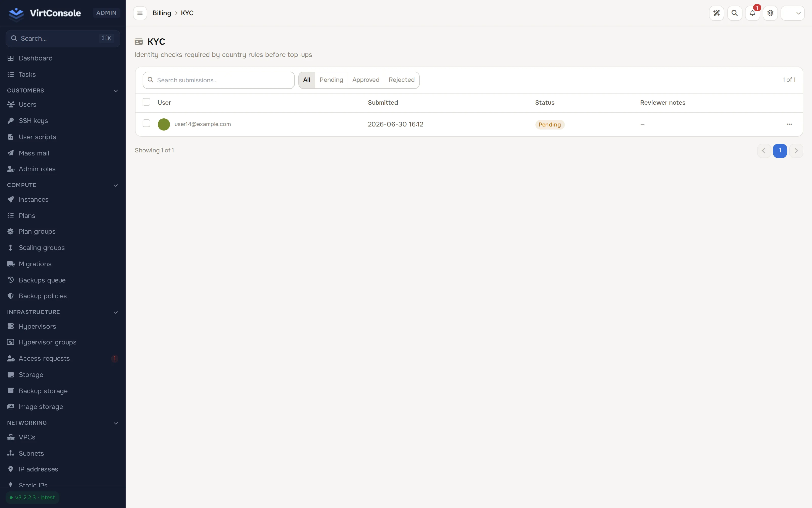Open Dashboard from the sidebar
The image size is (812, 508).
tap(63, 58)
